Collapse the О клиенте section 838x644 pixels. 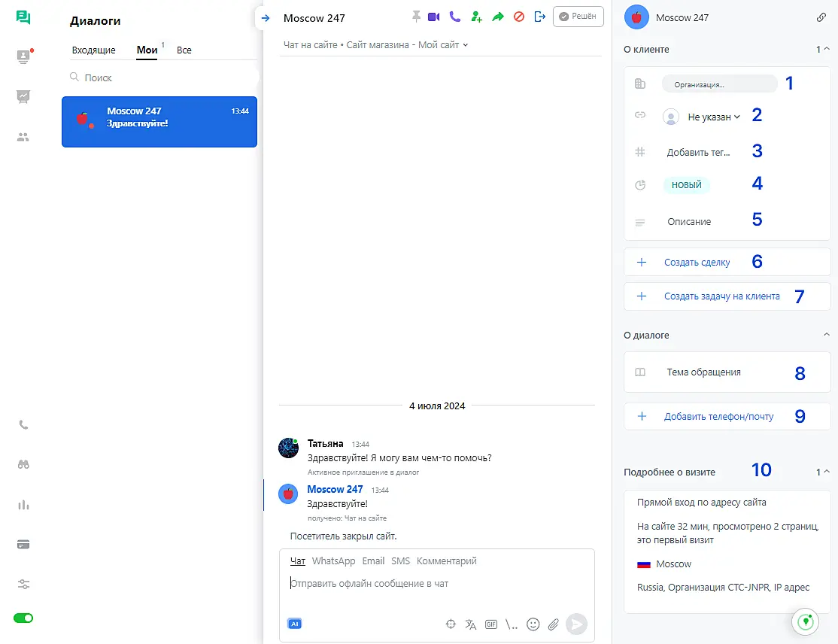click(827, 49)
